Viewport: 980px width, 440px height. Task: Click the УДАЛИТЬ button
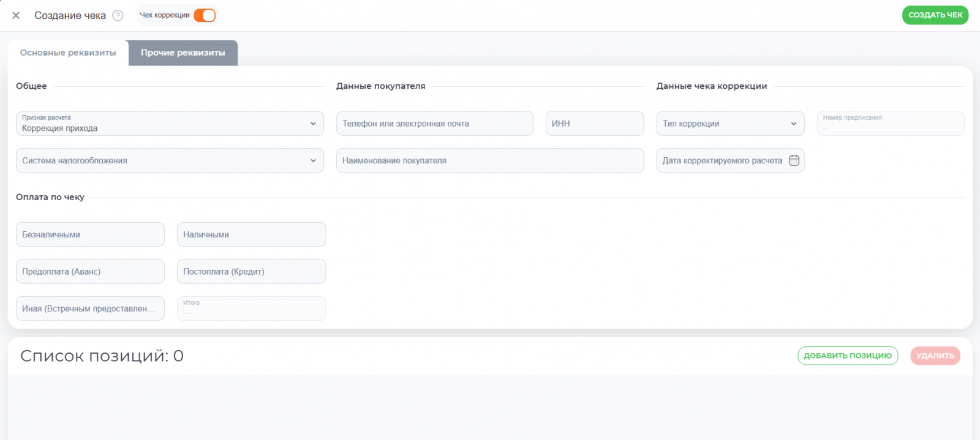pyautogui.click(x=935, y=356)
